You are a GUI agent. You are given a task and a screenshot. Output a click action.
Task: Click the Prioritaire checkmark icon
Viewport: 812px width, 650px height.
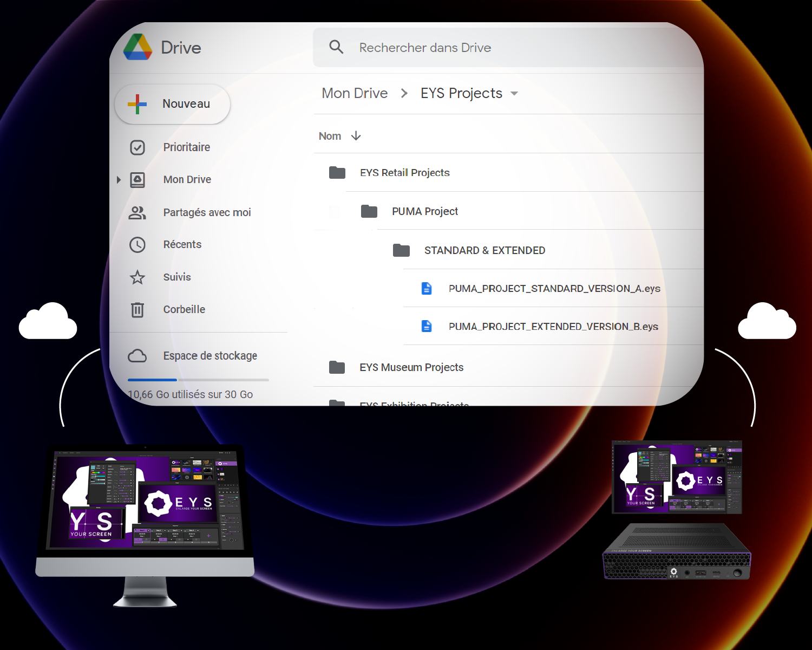click(137, 147)
